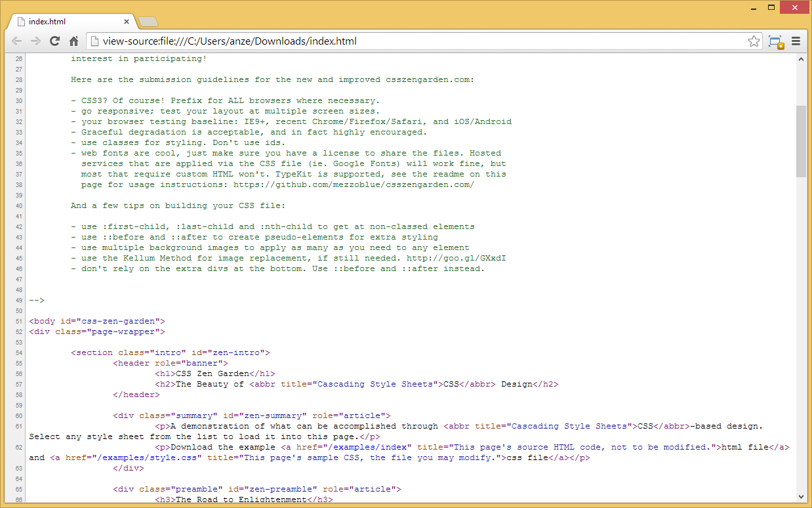This screenshot has width=812, height=508.
Task: Click the div id="zen-preamble" line
Action: point(257,490)
